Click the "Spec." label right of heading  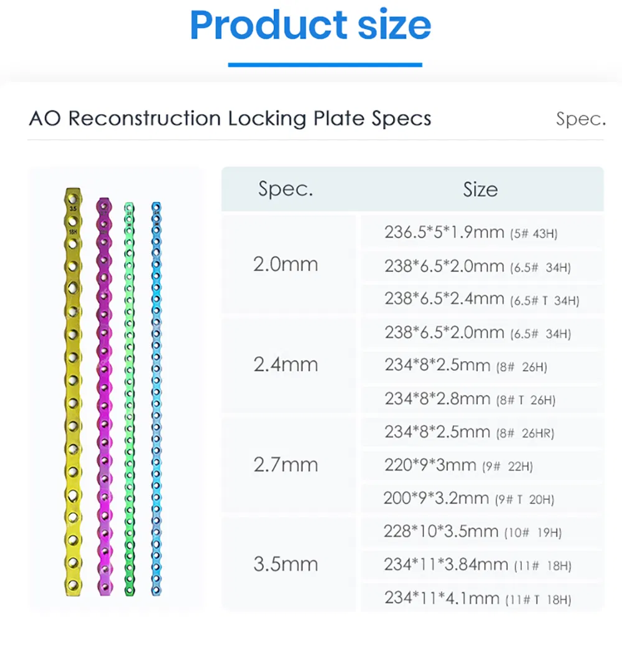pyautogui.click(x=580, y=119)
